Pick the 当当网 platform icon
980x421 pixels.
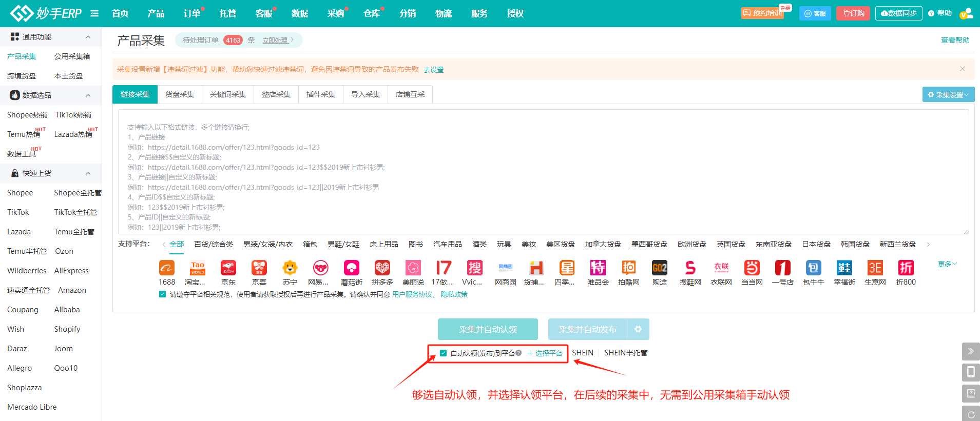(x=752, y=268)
